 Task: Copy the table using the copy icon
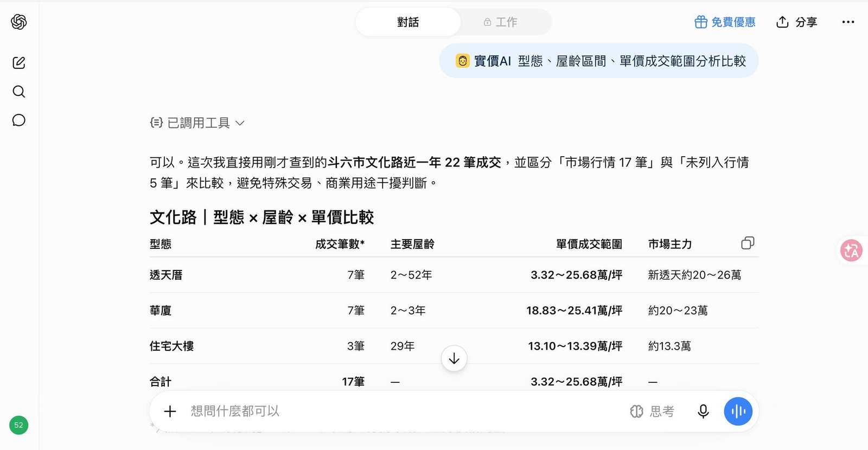(748, 243)
